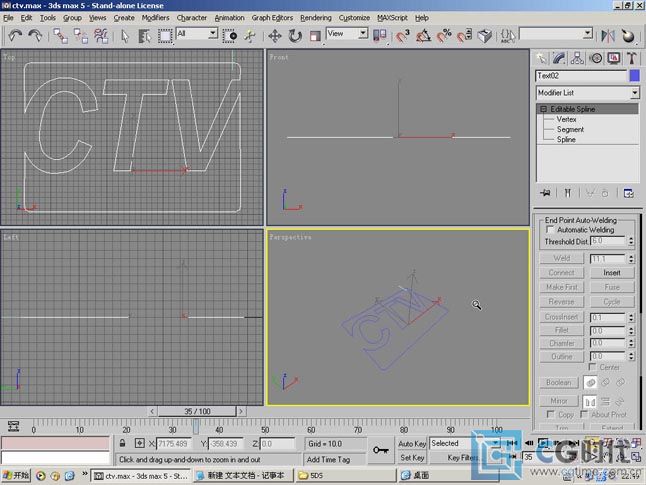Toggle 3D Snaps magnet icon
This screenshot has height=485, width=646.
(403, 36)
